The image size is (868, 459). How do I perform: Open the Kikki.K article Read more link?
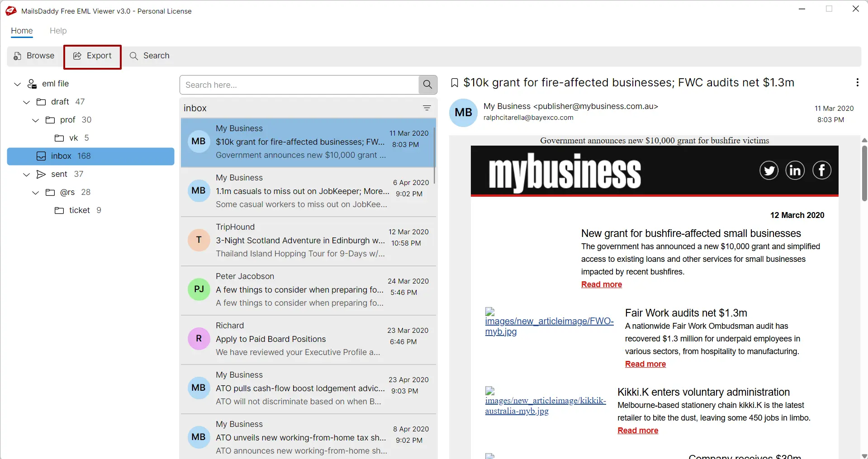pos(638,431)
